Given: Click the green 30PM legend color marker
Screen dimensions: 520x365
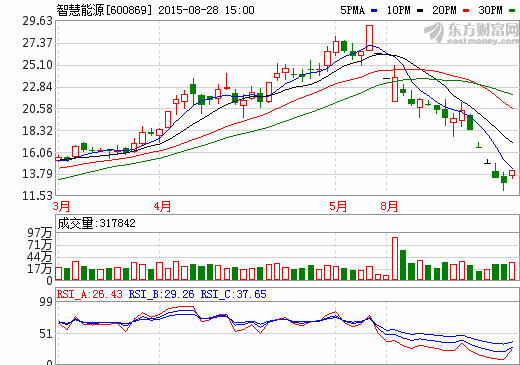Looking at the screenshot, I should click(512, 11).
